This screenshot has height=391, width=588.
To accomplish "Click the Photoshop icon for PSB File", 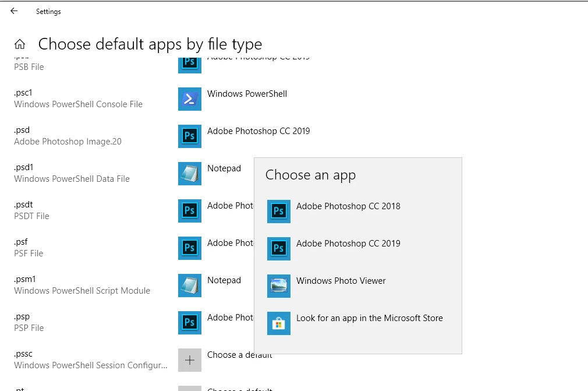I will tap(190, 65).
